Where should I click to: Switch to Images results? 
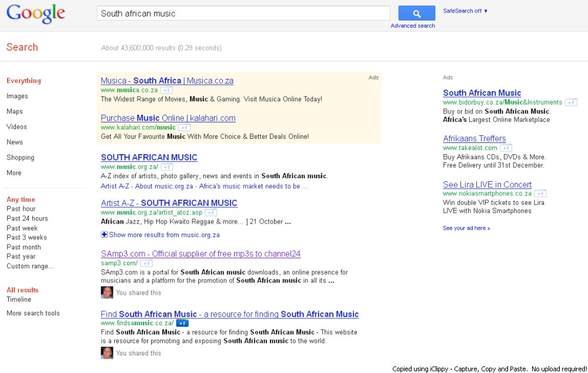pyautogui.click(x=17, y=96)
